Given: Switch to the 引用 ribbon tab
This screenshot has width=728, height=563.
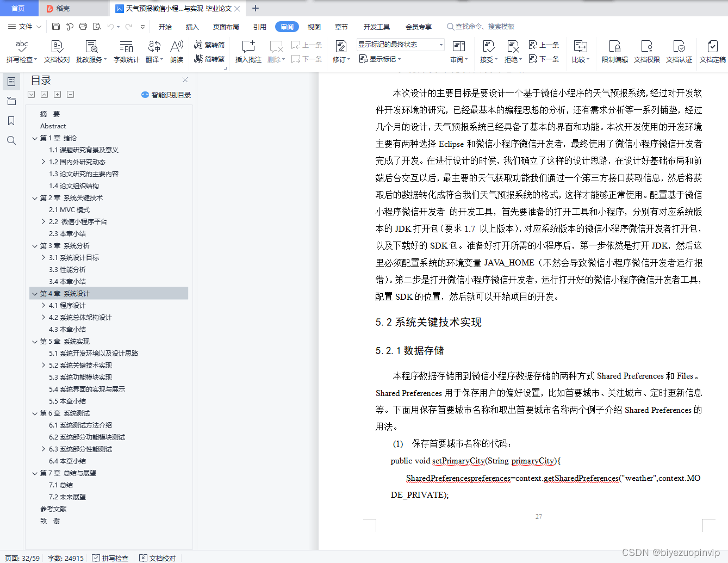Looking at the screenshot, I should [x=260, y=27].
